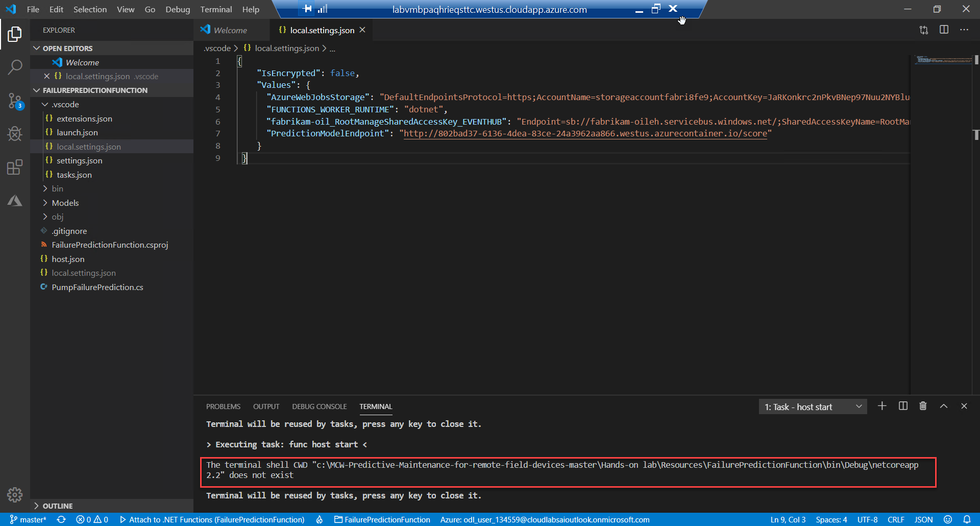Open the Debug menu
Screen dimensions: 980x526
point(177,9)
